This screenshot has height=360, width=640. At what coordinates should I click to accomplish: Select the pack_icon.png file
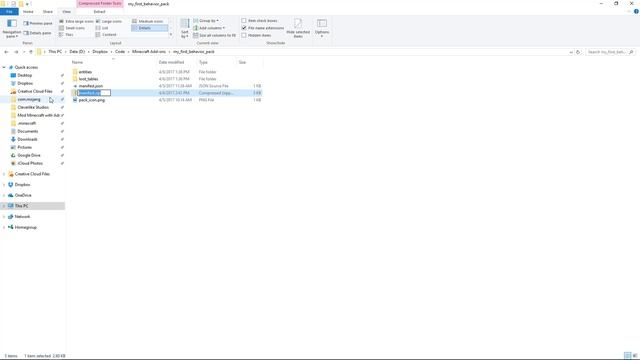pos(91,100)
